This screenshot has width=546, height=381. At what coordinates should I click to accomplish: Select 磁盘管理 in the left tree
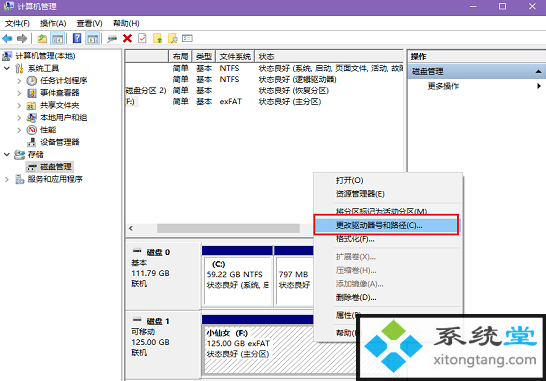pos(56,167)
